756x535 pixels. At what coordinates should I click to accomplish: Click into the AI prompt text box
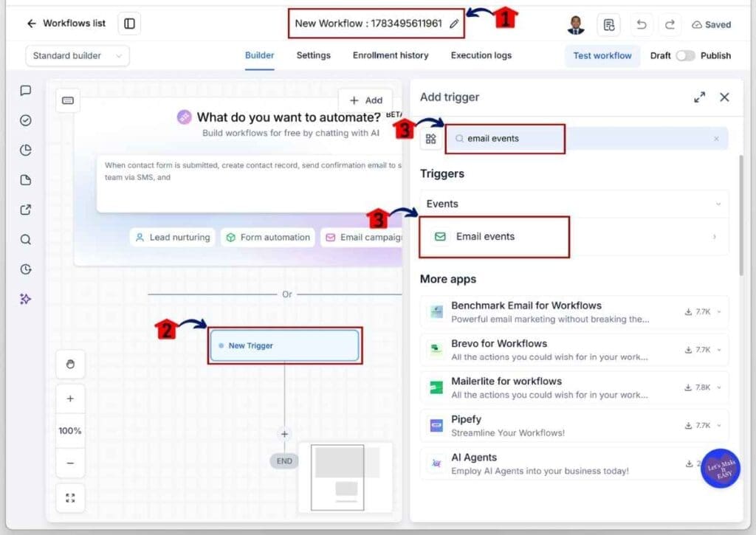coord(250,183)
